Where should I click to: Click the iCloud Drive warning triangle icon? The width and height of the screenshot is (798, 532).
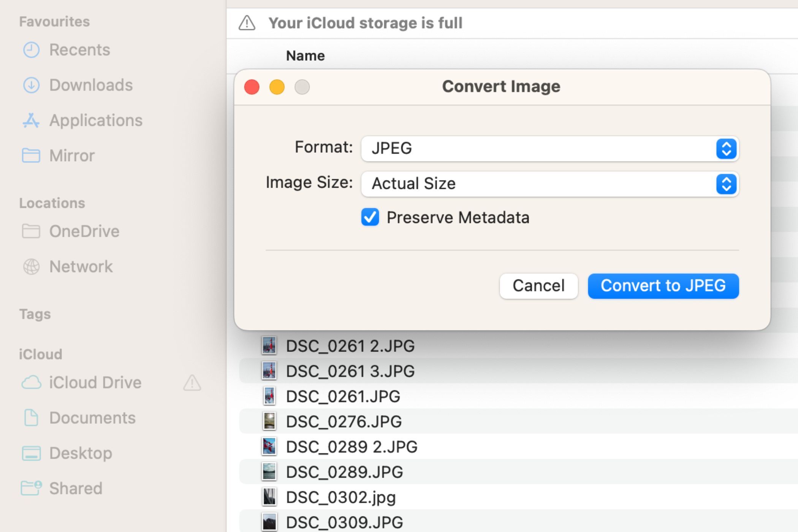coord(192,383)
